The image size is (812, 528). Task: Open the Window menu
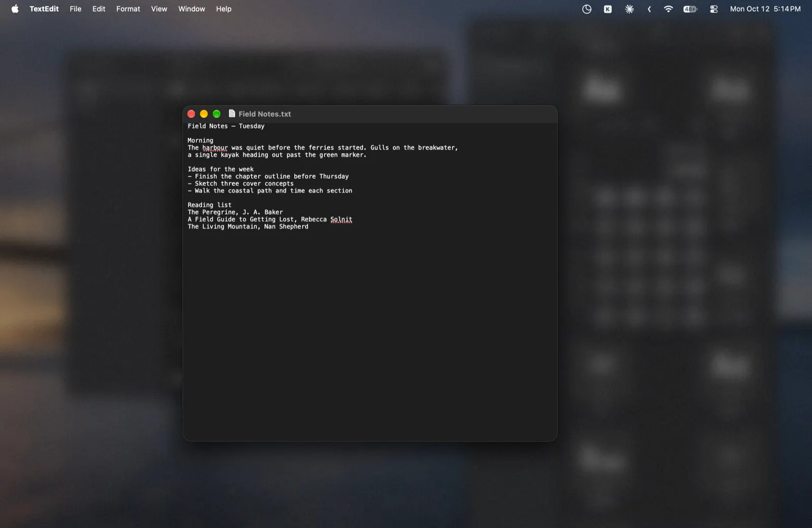point(191,9)
